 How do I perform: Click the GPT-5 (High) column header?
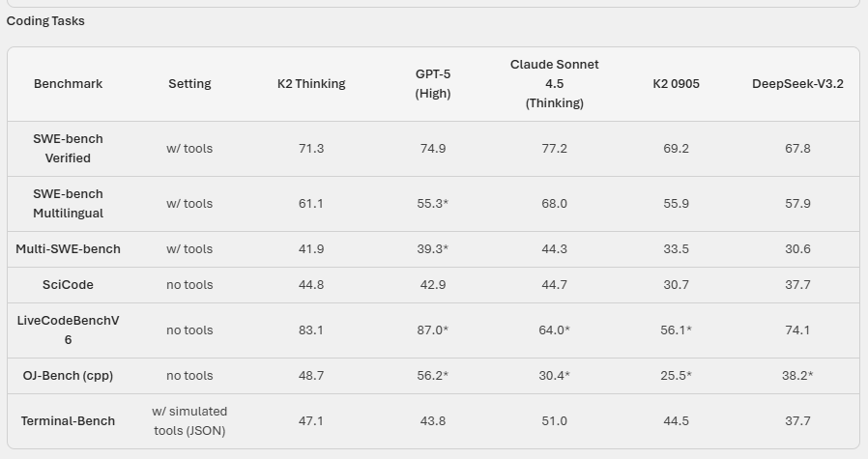[433, 84]
